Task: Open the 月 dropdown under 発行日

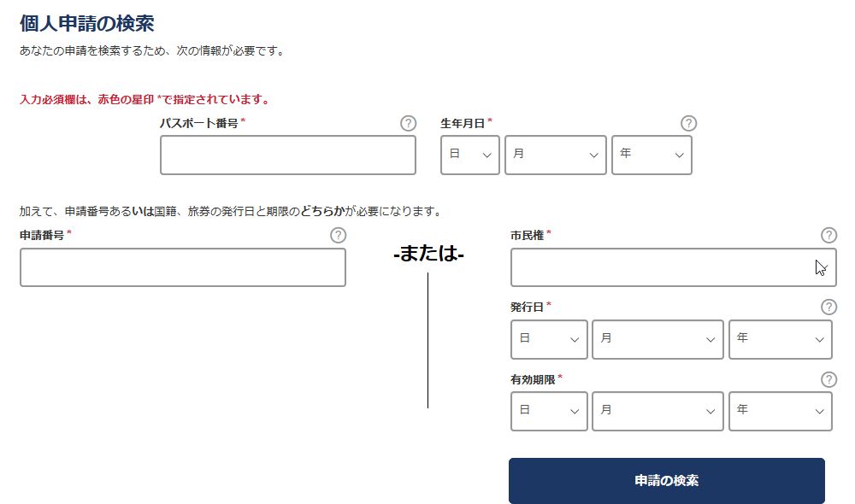Action: point(657,339)
